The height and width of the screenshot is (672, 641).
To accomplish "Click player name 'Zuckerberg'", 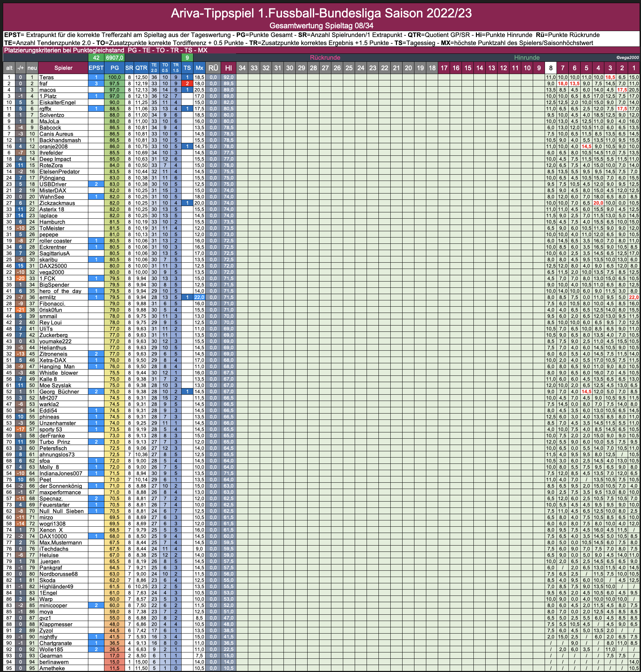I will 53,335.
